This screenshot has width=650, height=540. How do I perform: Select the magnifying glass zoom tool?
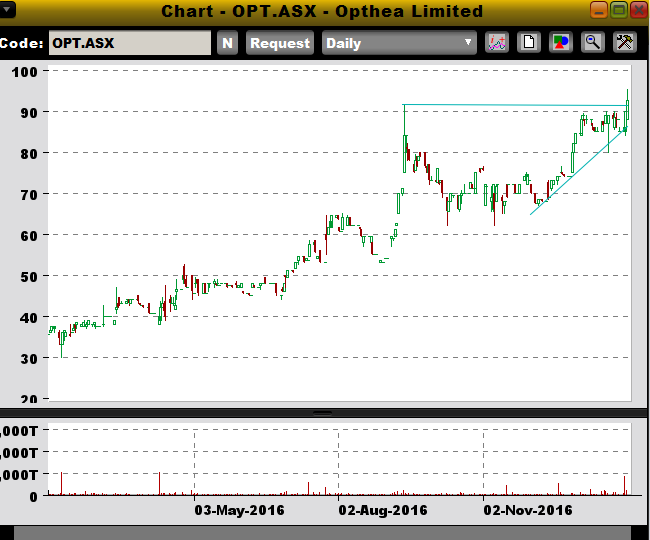click(x=592, y=43)
